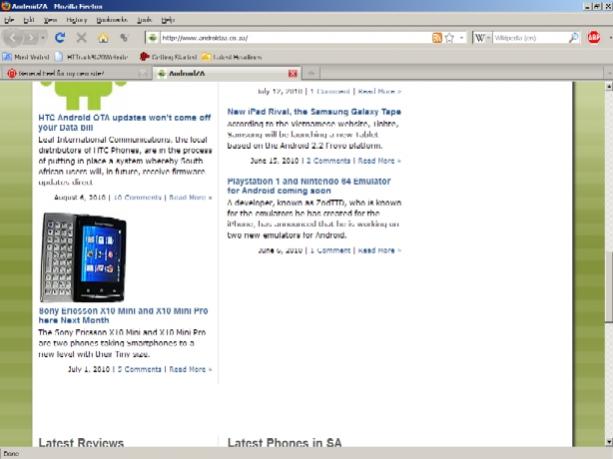
Task: Open the File menu
Action: point(9,20)
